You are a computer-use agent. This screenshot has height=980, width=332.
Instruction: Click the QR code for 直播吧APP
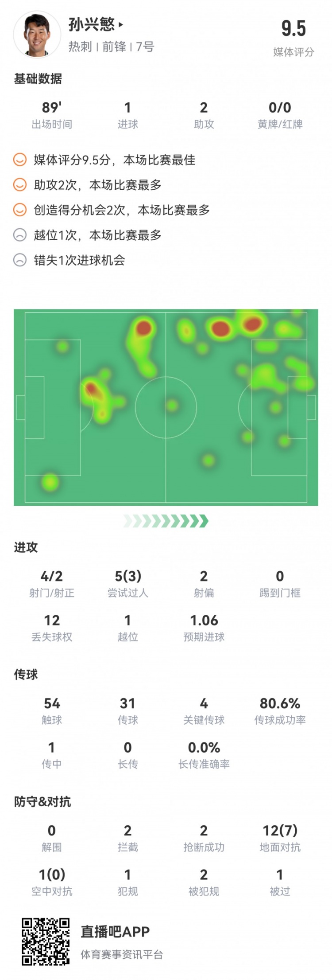pos(46,941)
